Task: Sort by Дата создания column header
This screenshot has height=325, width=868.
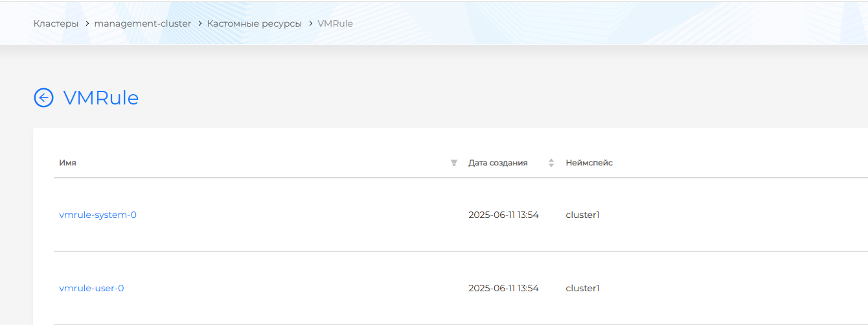Action: coord(497,163)
